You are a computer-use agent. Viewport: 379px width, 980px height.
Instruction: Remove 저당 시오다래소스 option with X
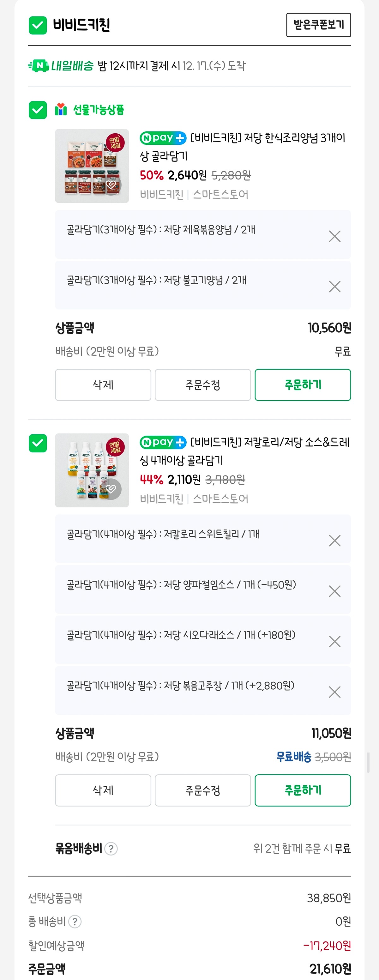pyautogui.click(x=334, y=641)
